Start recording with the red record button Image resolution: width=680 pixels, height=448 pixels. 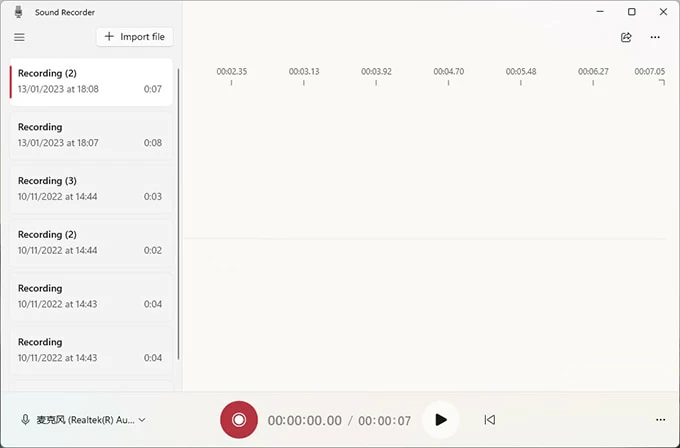(x=239, y=420)
